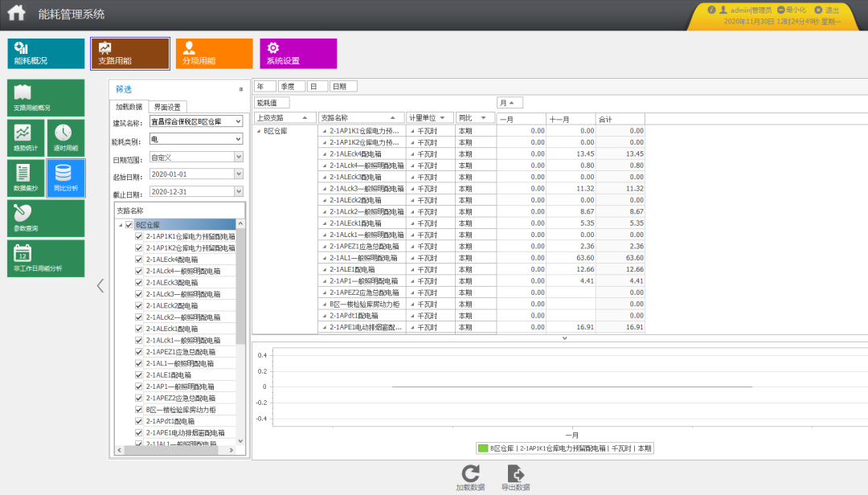868x495 pixels.
Task: Select 日 field button
Action: pyautogui.click(x=317, y=86)
